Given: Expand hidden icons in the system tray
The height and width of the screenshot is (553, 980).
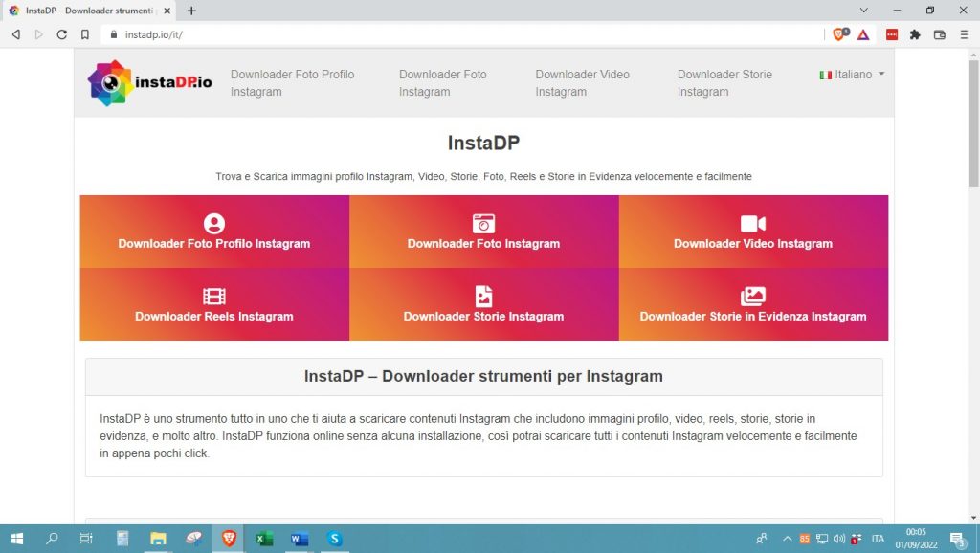Looking at the screenshot, I should pyautogui.click(x=787, y=539).
